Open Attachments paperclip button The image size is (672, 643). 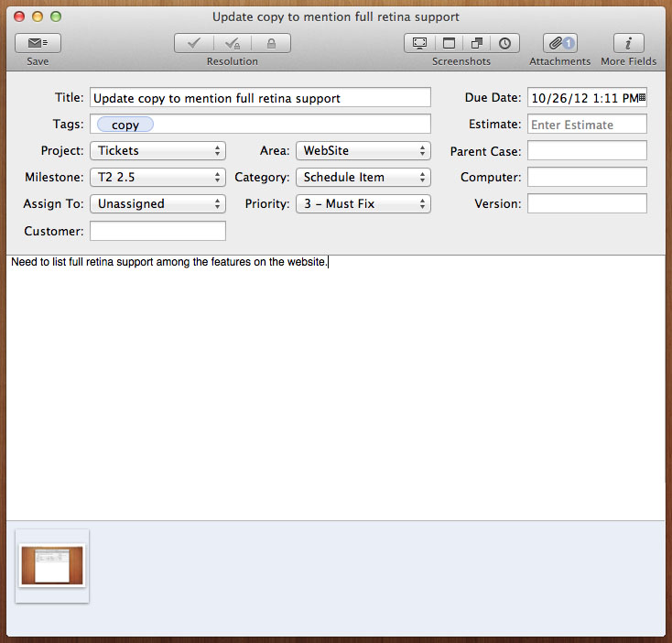click(x=559, y=43)
